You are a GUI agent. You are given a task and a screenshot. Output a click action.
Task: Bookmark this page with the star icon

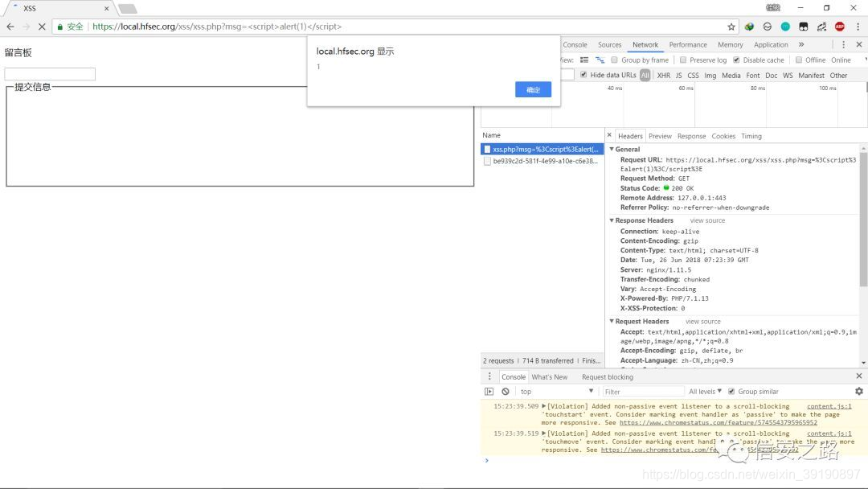[731, 27]
